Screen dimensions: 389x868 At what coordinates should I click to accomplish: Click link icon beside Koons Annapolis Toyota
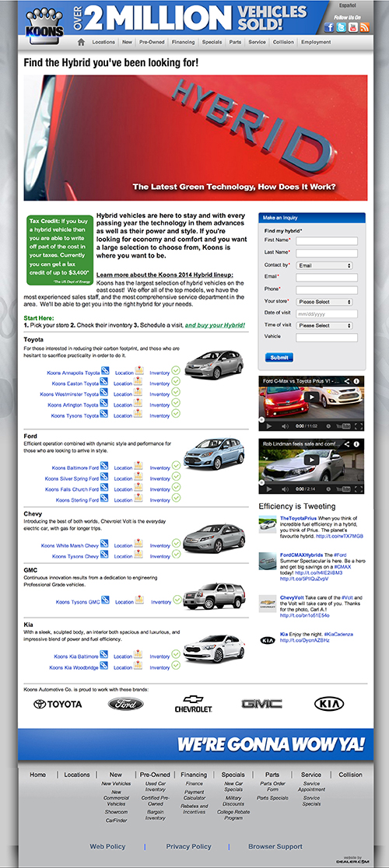point(104,370)
